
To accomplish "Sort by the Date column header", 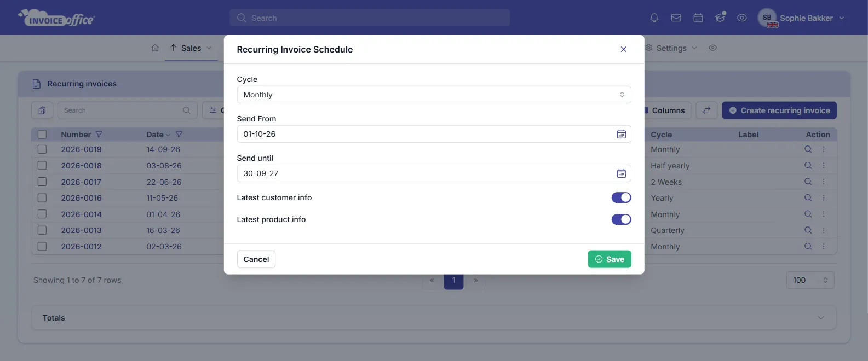I will click(155, 135).
